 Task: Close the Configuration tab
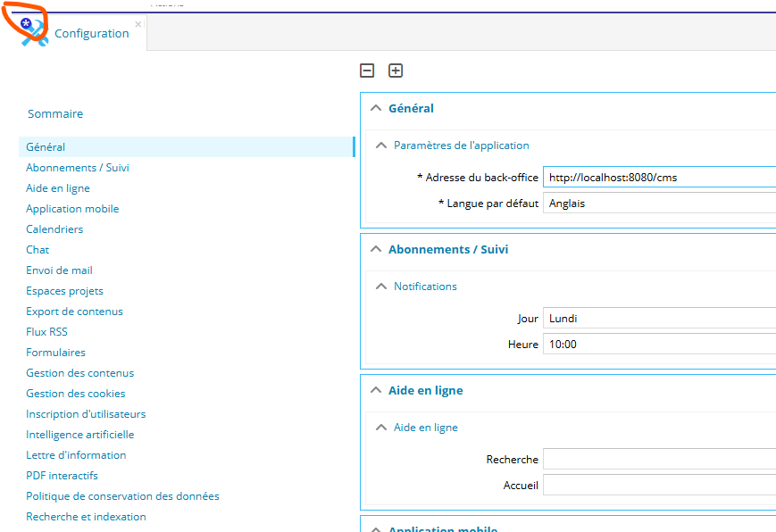[x=138, y=24]
